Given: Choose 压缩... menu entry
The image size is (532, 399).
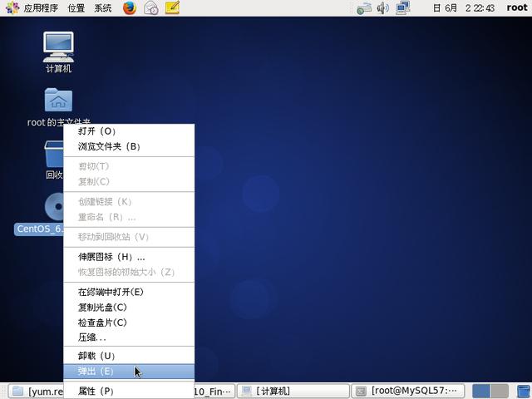Looking at the screenshot, I should 129,337.
